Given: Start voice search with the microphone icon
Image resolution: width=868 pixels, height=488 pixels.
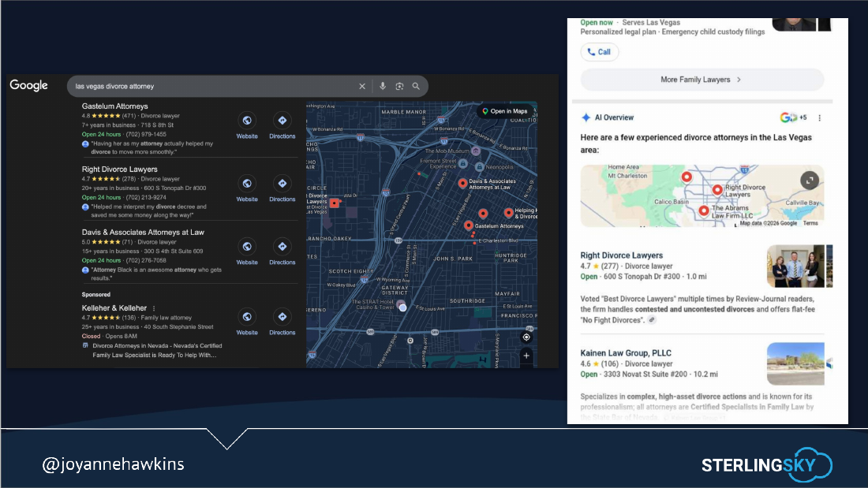Looking at the screenshot, I should tap(383, 86).
